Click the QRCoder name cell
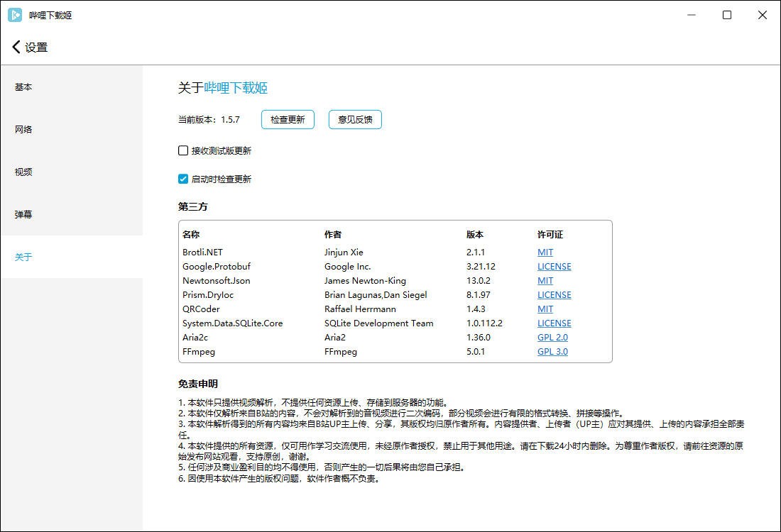The image size is (781, 532). click(201, 309)
